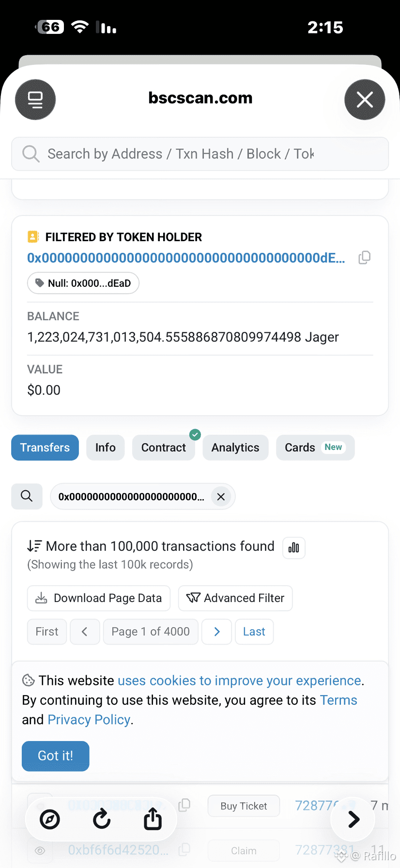Screen dimensions: 400x868
Task: Clear the address filter chip
Action: [221, 496]
